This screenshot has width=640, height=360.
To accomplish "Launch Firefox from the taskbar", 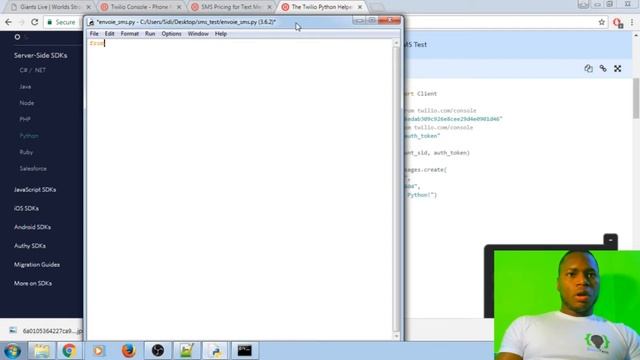I will point(129,351).
